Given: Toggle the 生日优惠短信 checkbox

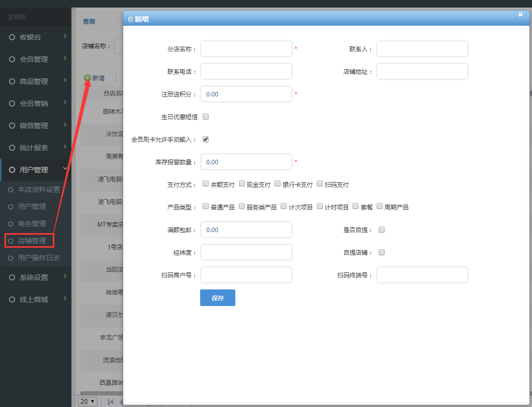Looking at the screenshot, I should [x=206, y=117].
